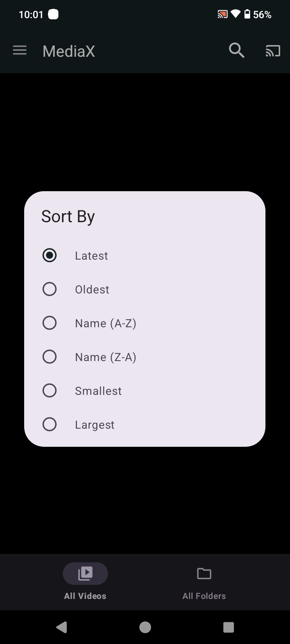Tap the All Videos playlist icon

[85, 573]
